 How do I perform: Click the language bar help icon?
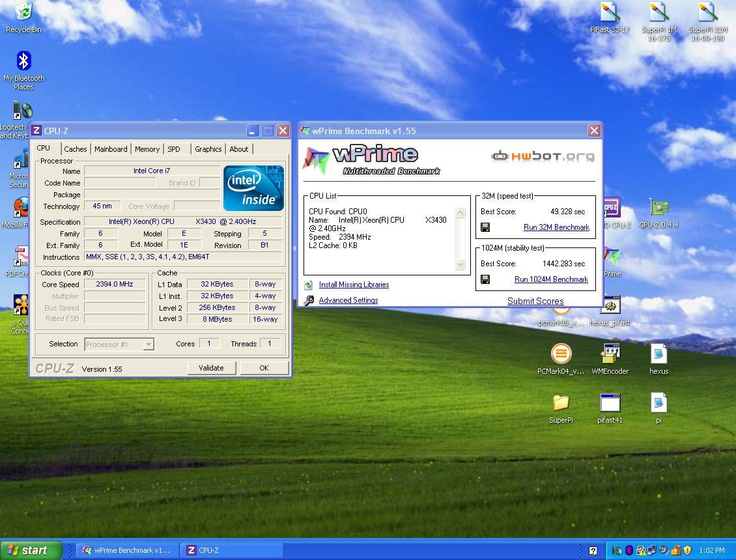pyautogui.click(x=593, y=551)
